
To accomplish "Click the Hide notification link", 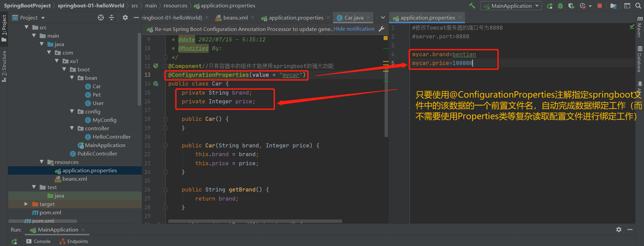I will (x=354, y=29).
